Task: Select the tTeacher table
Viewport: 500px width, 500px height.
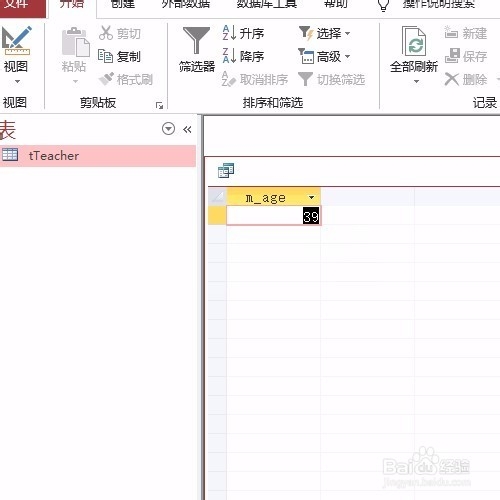Action: (x=98, y=155)
